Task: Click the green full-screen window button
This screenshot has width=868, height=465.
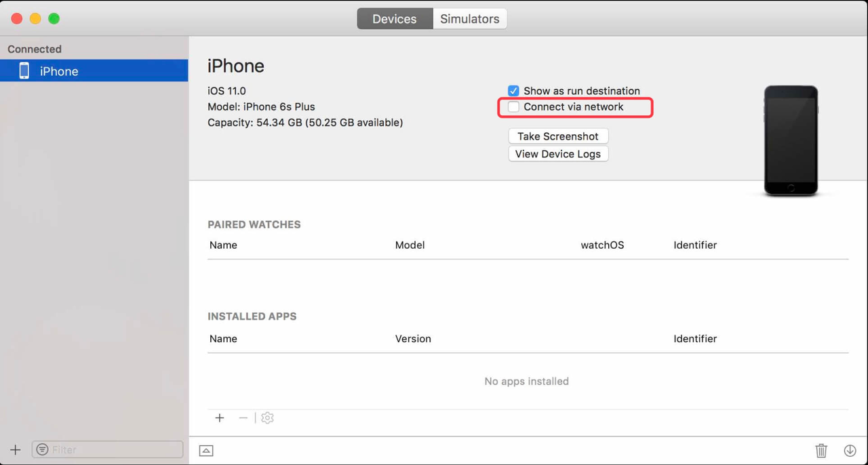Action: (54, 19)
